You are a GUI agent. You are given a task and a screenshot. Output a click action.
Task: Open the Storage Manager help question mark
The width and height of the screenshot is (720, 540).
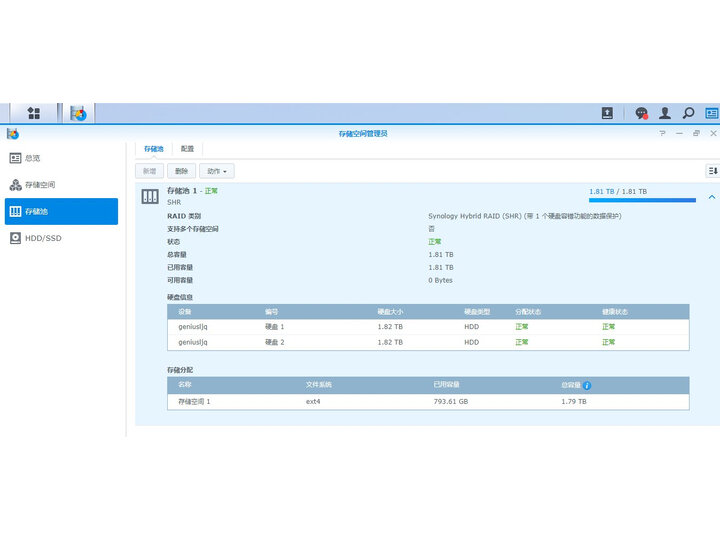tap(663, 133)
